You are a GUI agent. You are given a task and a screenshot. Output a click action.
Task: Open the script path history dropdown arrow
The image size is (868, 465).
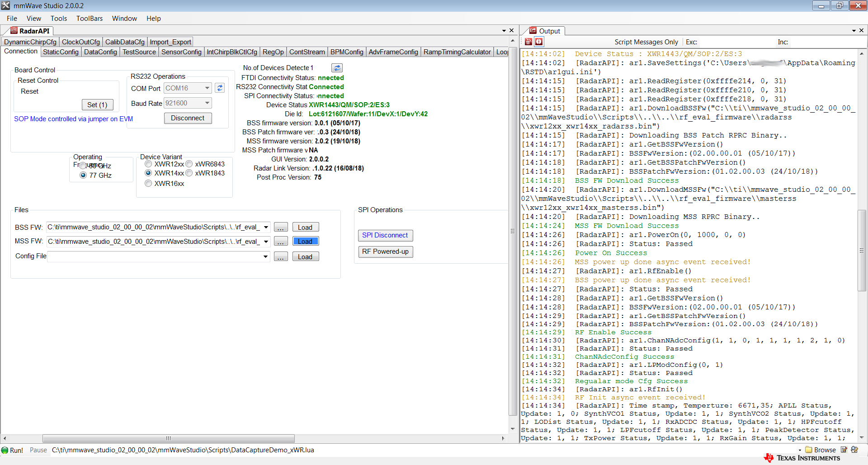(x=800, y=450)
